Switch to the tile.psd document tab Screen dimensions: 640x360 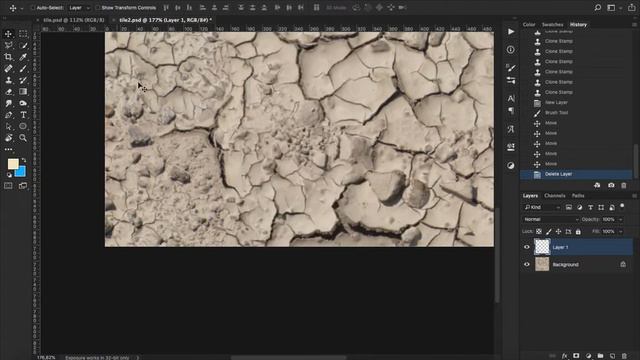pos(73,20)
